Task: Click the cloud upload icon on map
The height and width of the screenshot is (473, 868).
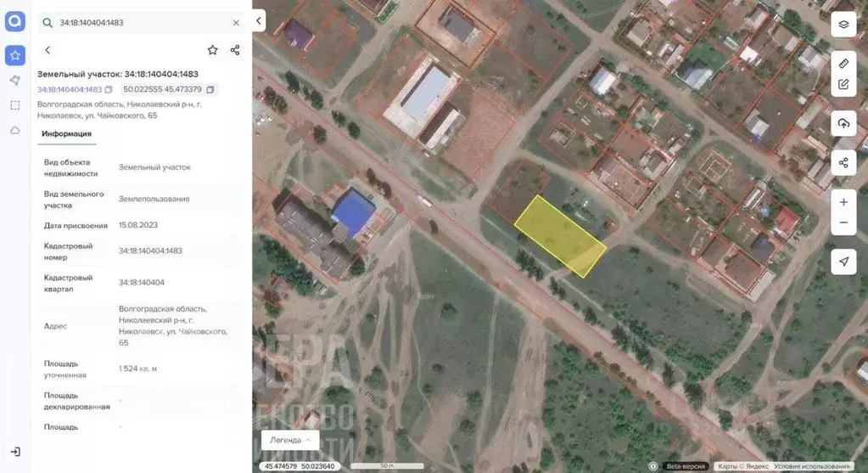Action: 843,124
